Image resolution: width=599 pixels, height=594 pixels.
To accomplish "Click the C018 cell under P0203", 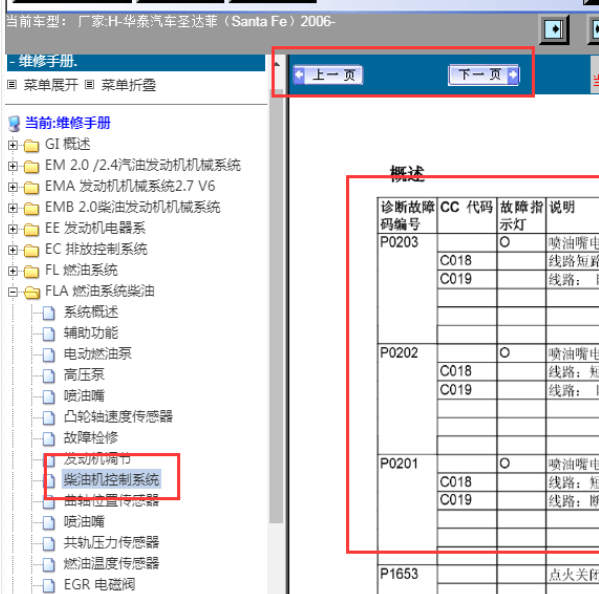I will pyautogui.click(x=467, y=261).
